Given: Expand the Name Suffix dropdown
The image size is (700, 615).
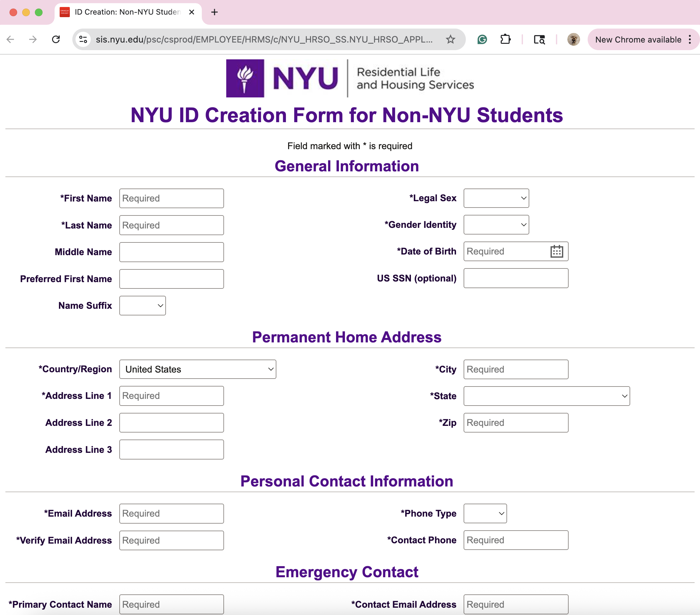Looking at the screenshot, I should click(x=142, y=306).
